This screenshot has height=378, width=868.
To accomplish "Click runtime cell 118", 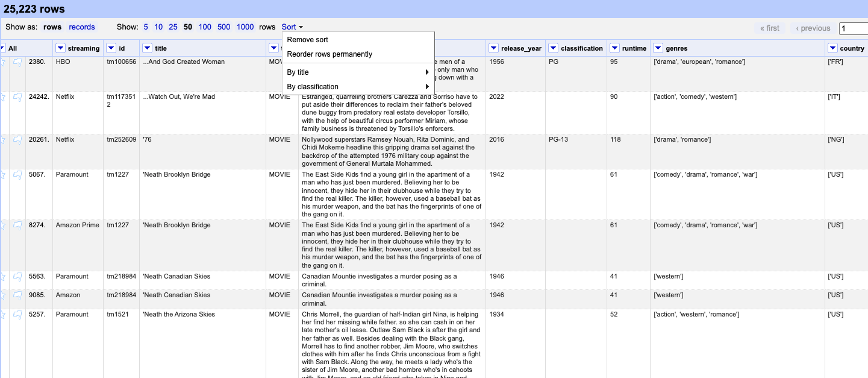I will click(x=616, y=139).
